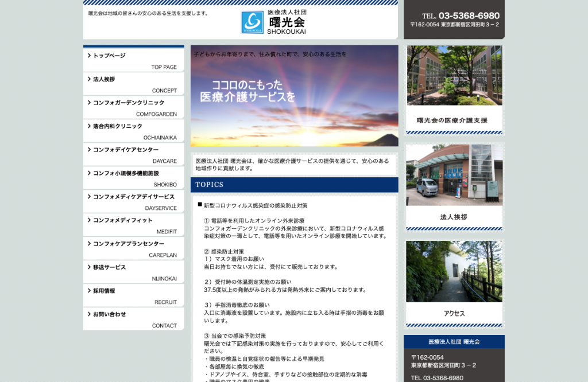Open the アクセス pathway photo thumbnail

tap(454, 271)
